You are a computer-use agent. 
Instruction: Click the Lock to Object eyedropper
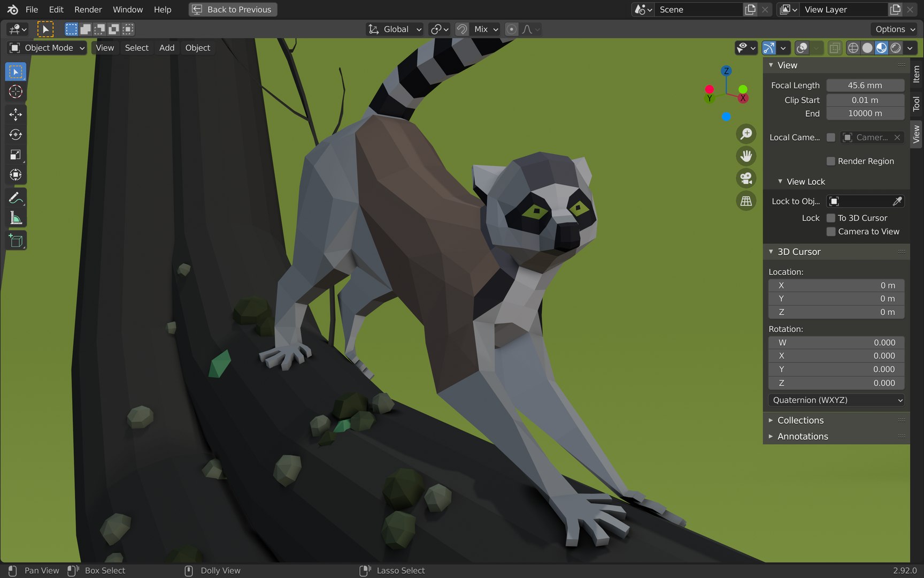[897, 201]
